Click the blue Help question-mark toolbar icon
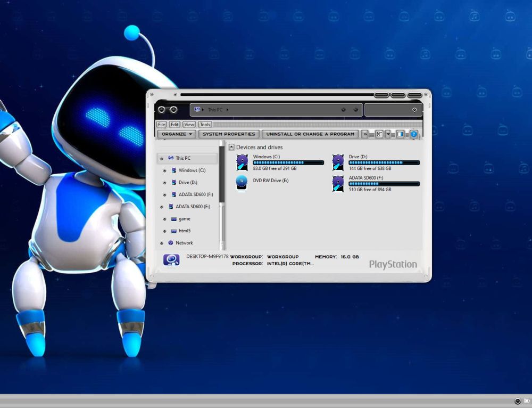 414,134
